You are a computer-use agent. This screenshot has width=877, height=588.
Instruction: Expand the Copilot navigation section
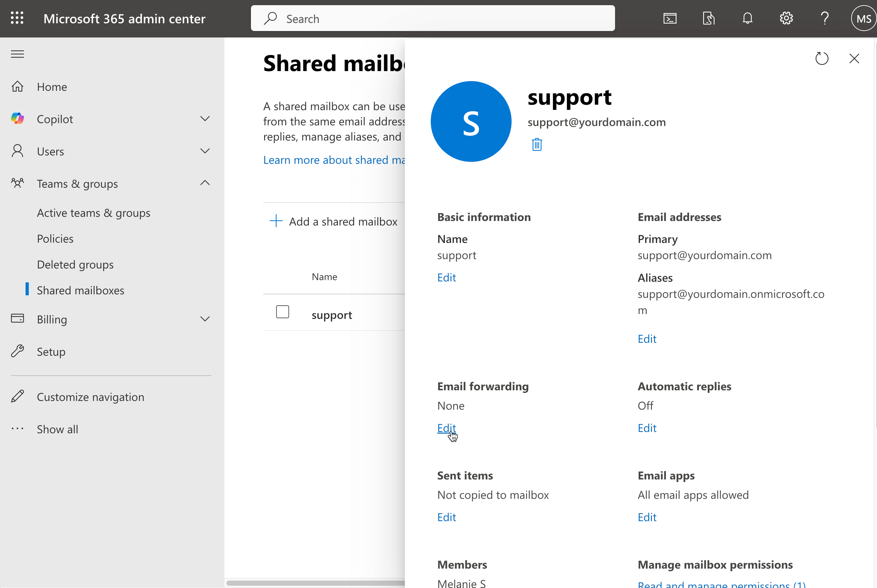pyautogui.click(x=205, y=119)
